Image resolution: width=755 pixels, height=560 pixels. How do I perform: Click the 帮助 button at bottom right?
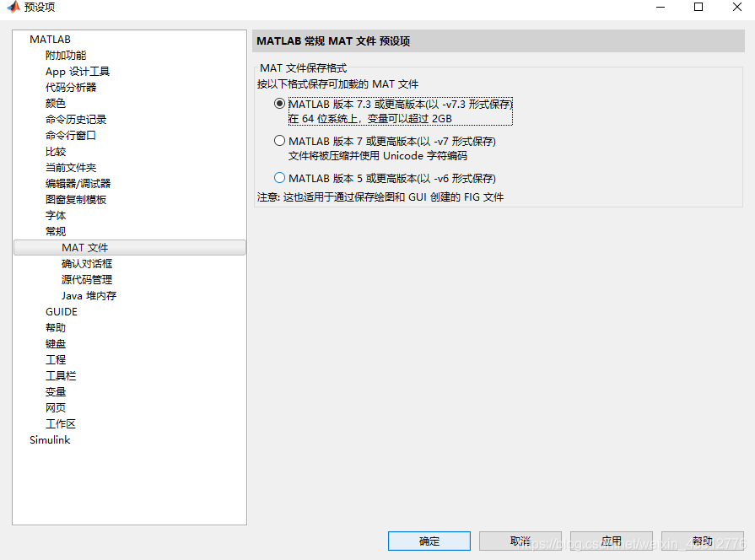(703, 541)
